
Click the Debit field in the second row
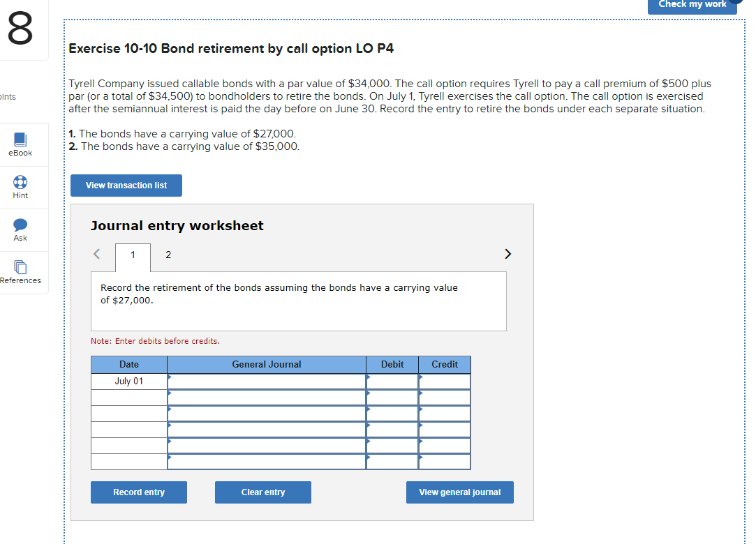(392, 397)
